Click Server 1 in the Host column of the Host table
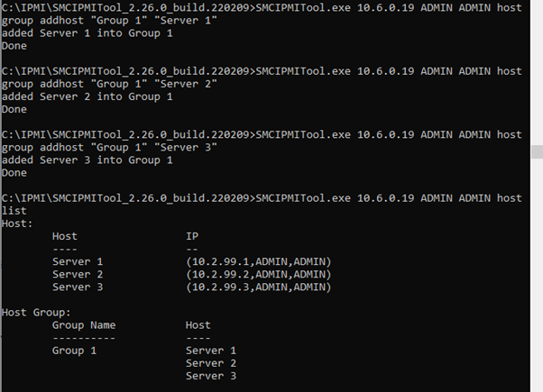The height and width of the screenshot is (392, 543). click(78, 261)
